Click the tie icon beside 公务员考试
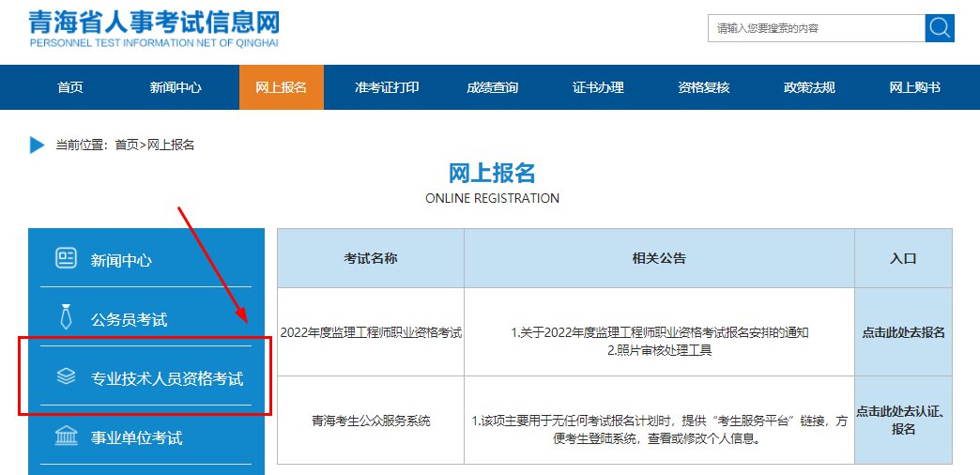This screenshot has width=980, height=475. [x=67, y=317]
